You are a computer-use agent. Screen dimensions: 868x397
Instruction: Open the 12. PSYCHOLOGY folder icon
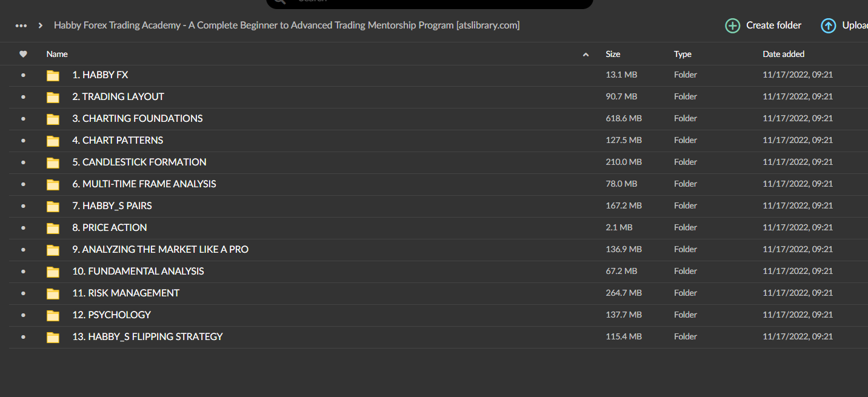coord(53,315)
